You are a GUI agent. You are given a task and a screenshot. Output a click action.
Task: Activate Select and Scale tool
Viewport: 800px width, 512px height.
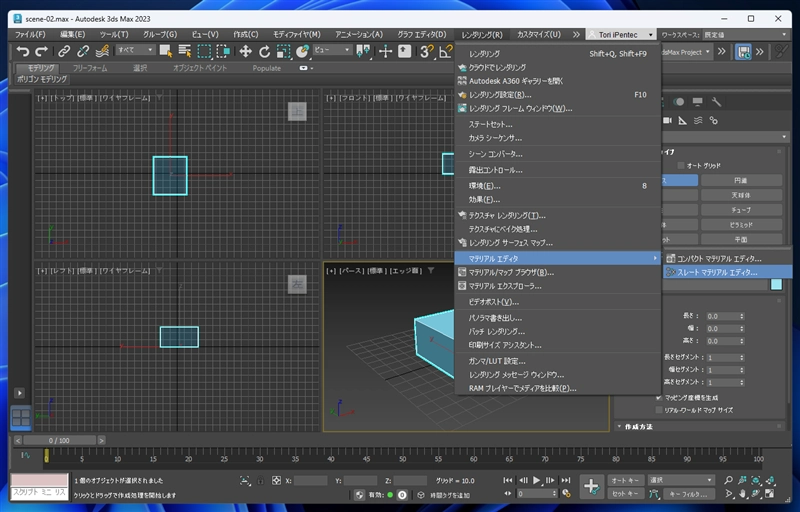[x=283, y=51]
